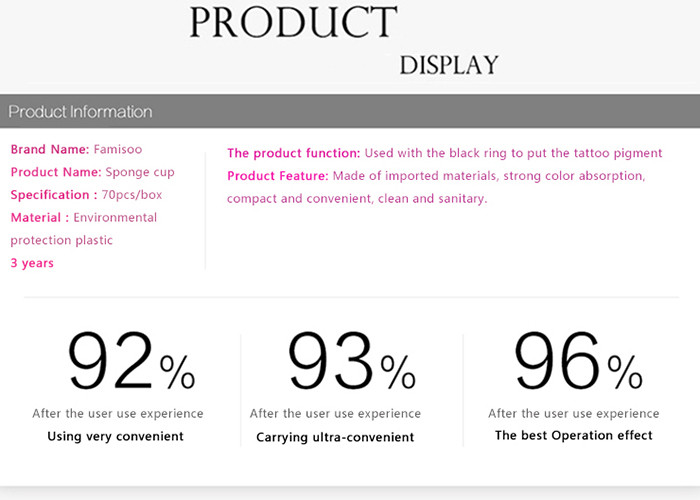The width and height of the screenshot is (700, 500).
Task: Click the Material Environmental text line
Action: [84, 217]
